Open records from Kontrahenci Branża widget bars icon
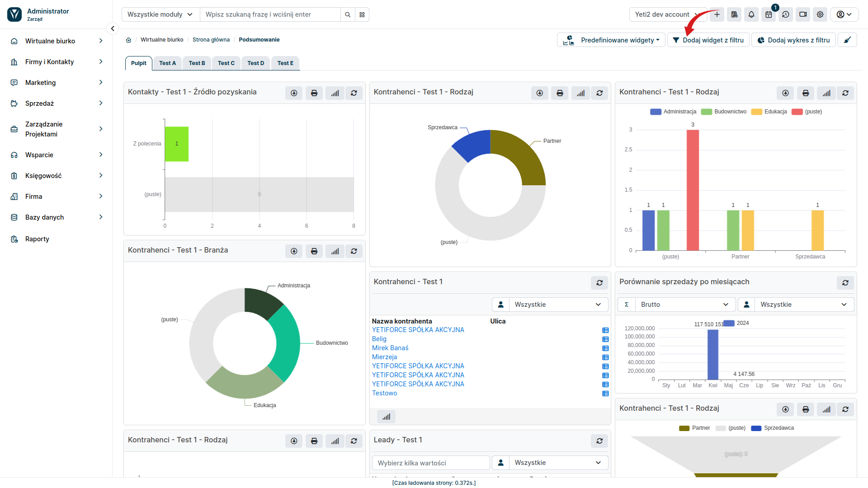868x488 pixels. pos(335,251)
